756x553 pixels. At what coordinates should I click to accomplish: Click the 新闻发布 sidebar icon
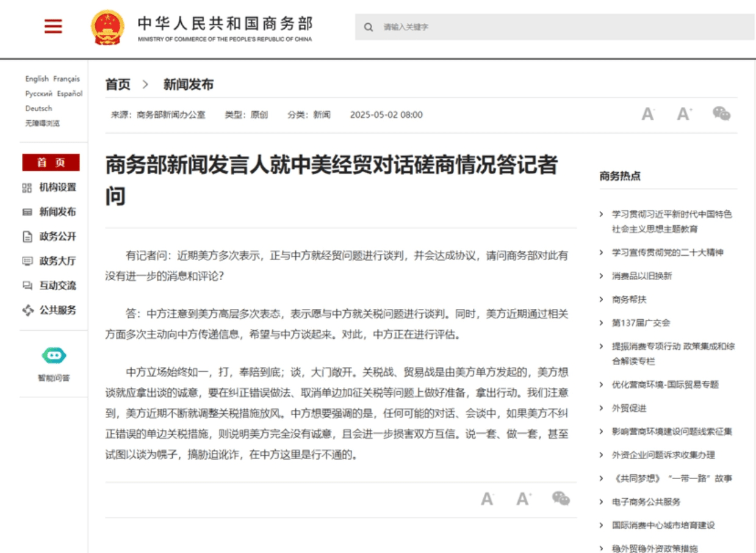click(x=27, y=212)
